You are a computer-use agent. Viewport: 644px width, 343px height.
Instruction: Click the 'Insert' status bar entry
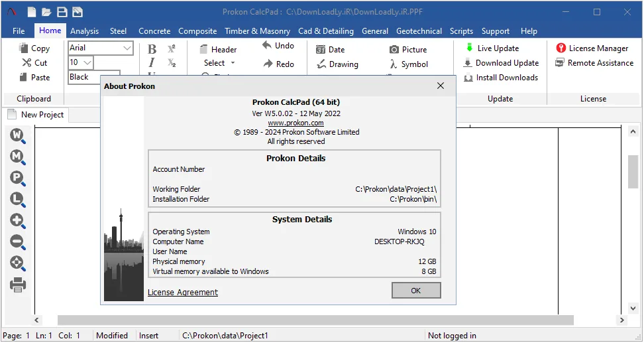(x=148, y=336)
